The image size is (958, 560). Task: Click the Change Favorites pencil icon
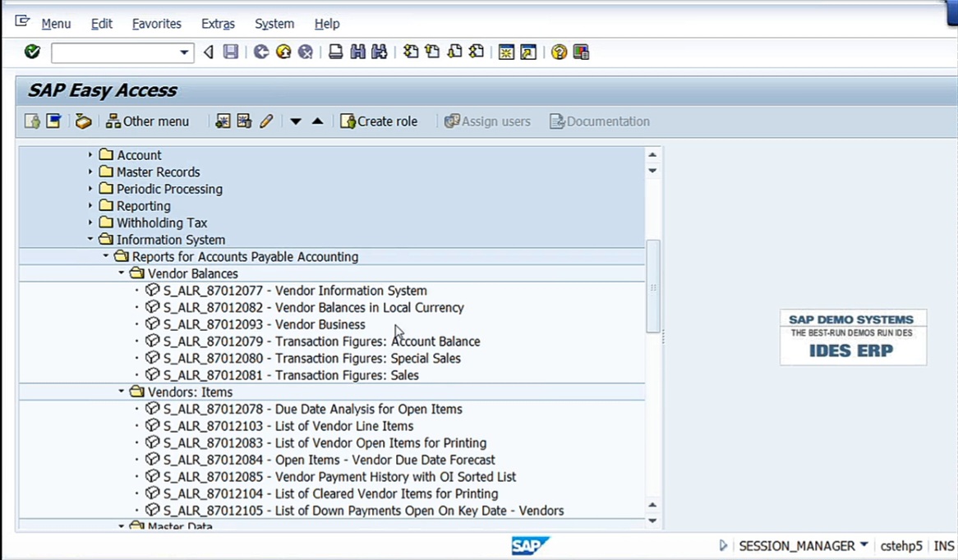(x=265, y=121)
